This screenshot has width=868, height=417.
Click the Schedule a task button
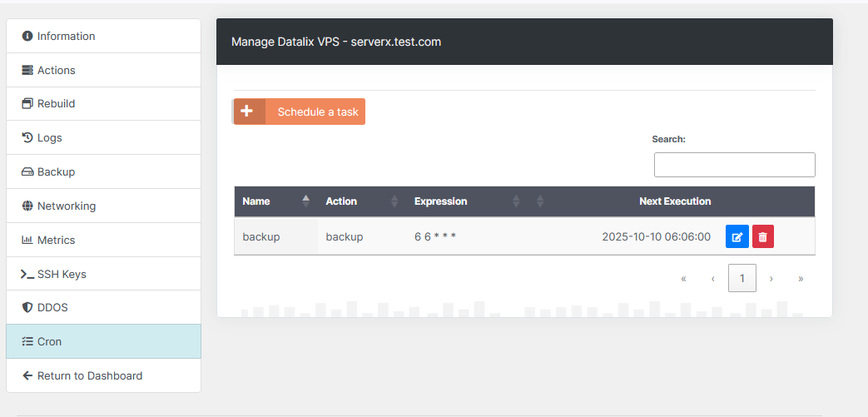click(317, 112)
